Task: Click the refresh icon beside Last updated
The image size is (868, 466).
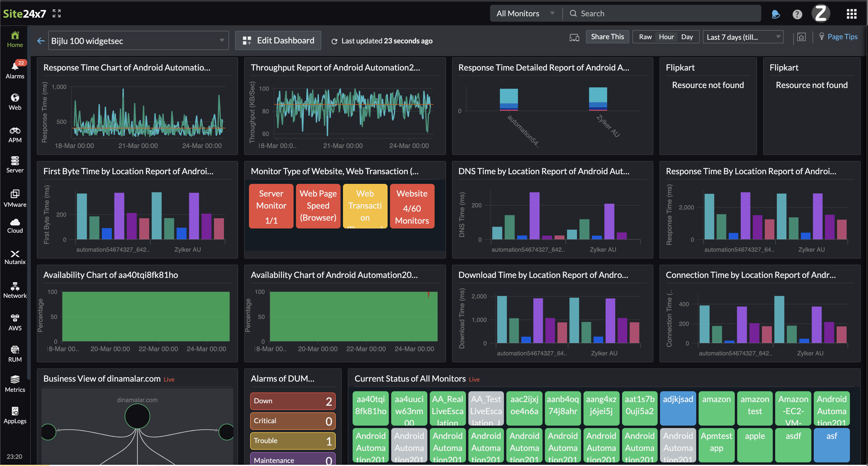Action: (334, 41)
